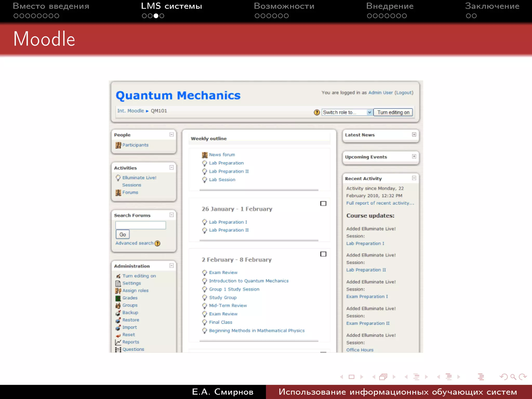Click the Turn editing on pencil icon

118,276
